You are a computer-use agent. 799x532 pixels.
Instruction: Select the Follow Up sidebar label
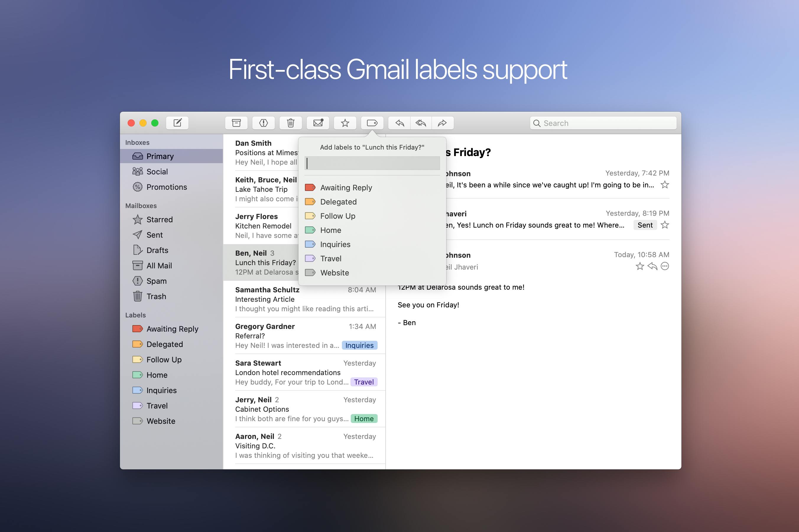(x=172, y=360)
